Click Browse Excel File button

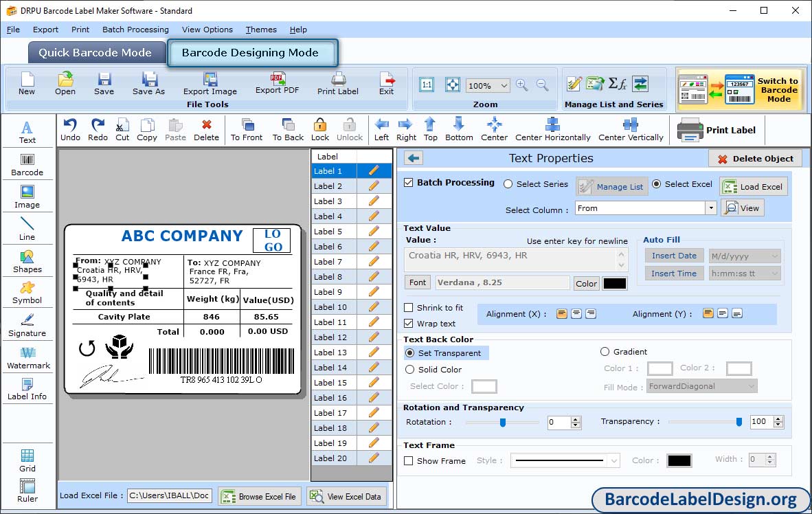pyautogui.click(x=258, y=496)
